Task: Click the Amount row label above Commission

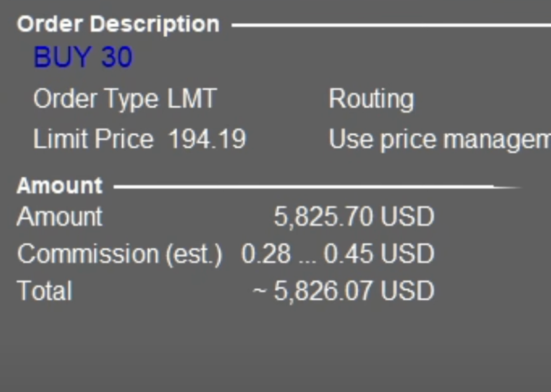Action: [60, 217]
